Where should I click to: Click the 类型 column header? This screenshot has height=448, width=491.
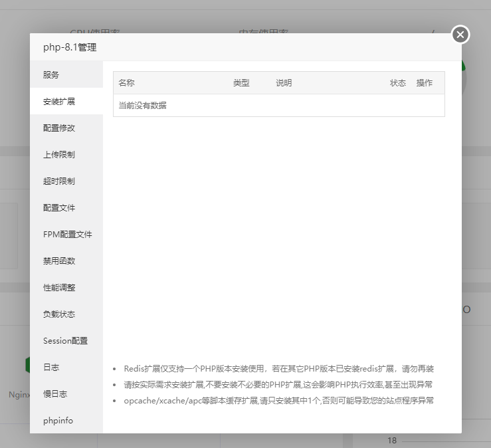pyautogui.click(x=241, y=82)
